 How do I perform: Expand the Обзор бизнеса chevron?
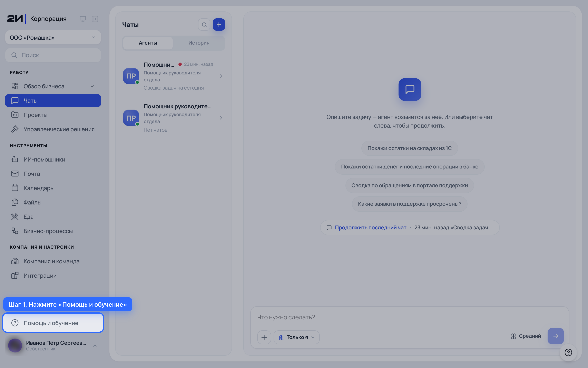[x=92, y=86]
